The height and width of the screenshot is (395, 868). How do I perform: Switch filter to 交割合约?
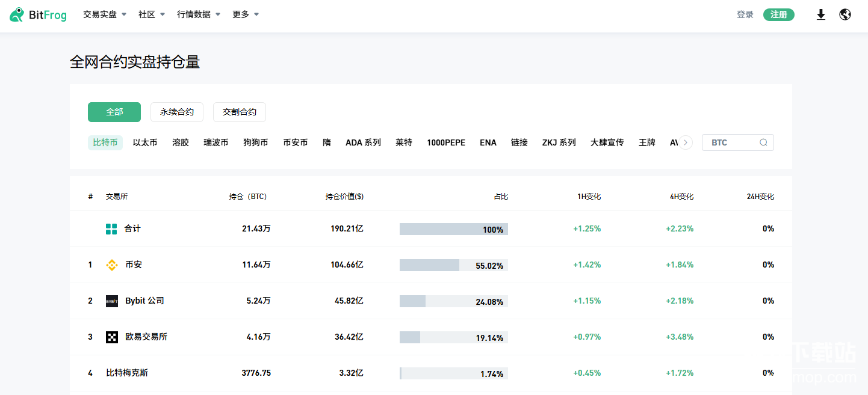tap(240, 112)
